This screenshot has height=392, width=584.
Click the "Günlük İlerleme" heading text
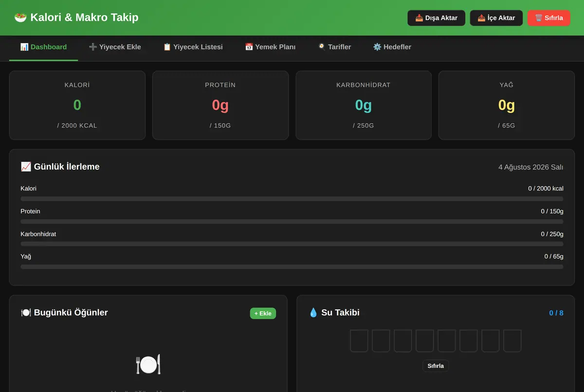coord(67,167)
